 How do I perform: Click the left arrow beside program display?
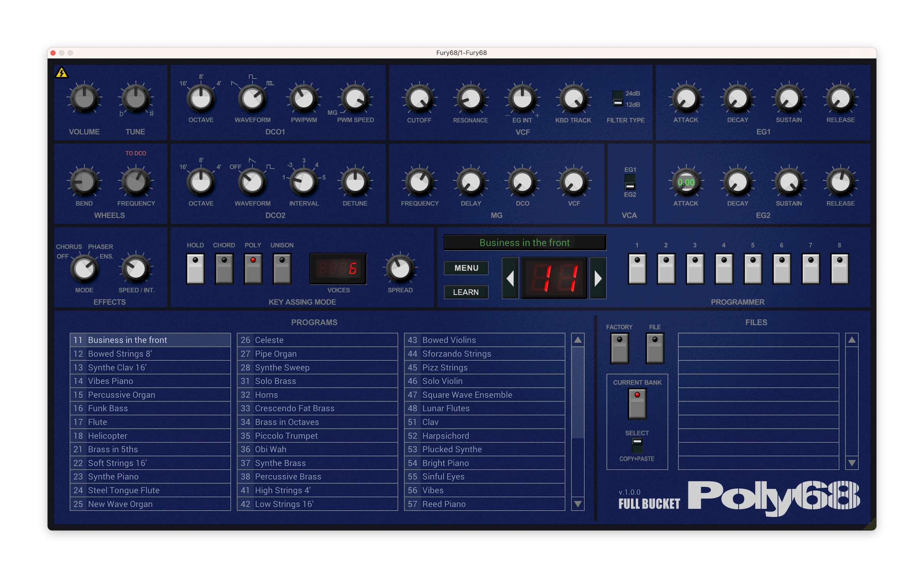[x=510, y=278]
